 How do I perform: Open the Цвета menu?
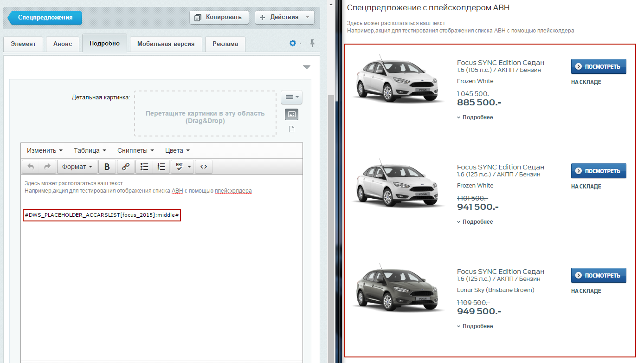pyautogui.click(x=177, y=150)
